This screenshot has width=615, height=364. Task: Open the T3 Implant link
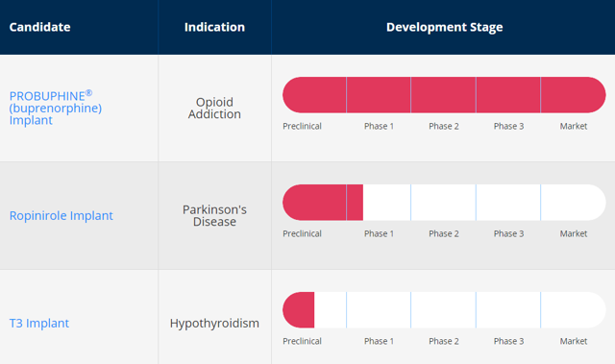[39, 324]
